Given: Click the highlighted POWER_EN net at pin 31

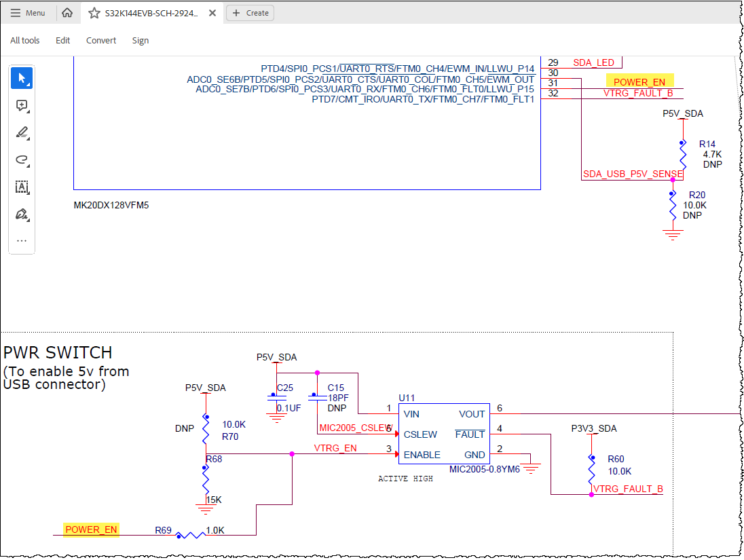Looking at the screenshot, I should 639,81.
